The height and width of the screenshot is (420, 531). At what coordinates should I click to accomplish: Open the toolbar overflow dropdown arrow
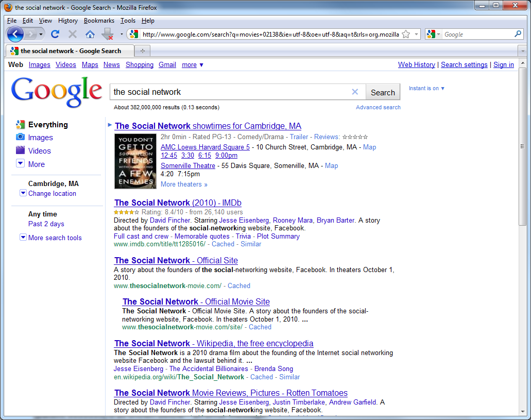pos(122,34)
